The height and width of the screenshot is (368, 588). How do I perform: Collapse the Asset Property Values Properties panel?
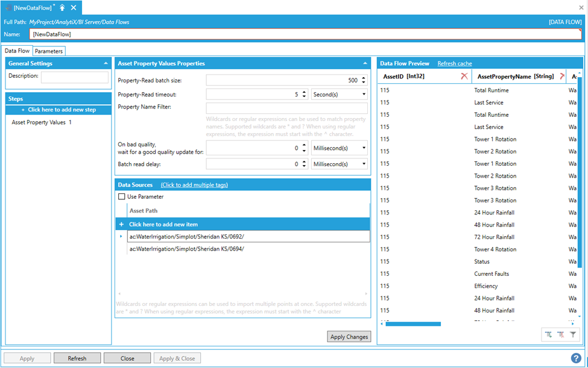pyautogui.click(x=365, y=63)
